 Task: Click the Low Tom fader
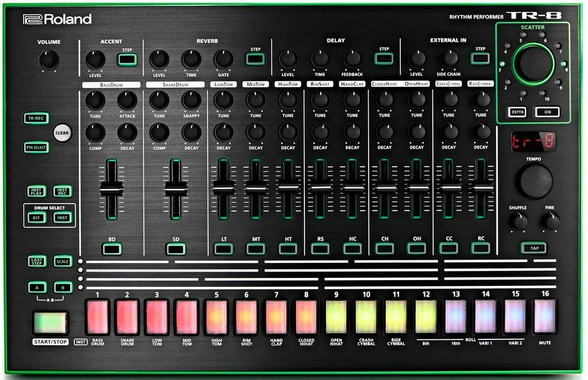click(224, 187)
